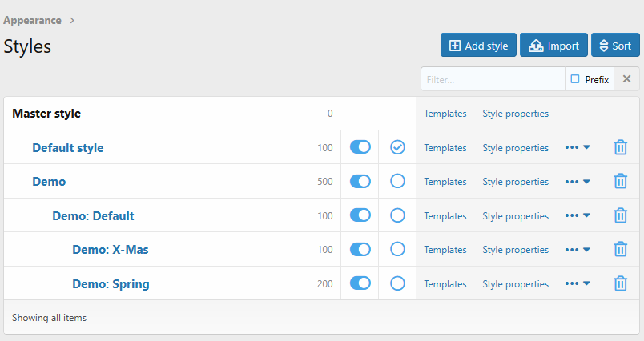Expand the more options menu for Demo: Default
644x341 pixels.
(578, 215)
